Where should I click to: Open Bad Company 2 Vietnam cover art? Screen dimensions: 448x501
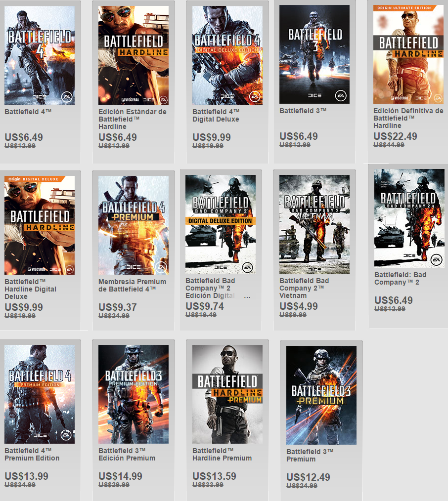[x=314, y=224]
